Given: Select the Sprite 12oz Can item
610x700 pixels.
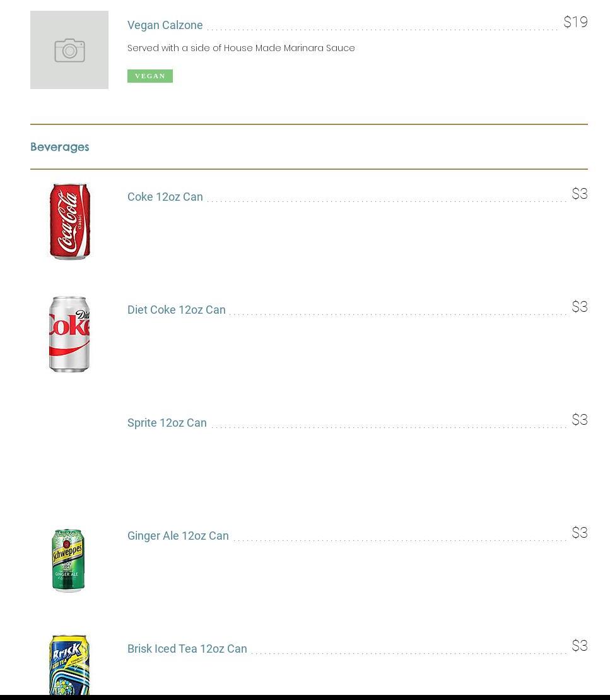Looking at the screenshot, I should click(x=167, y=423).
